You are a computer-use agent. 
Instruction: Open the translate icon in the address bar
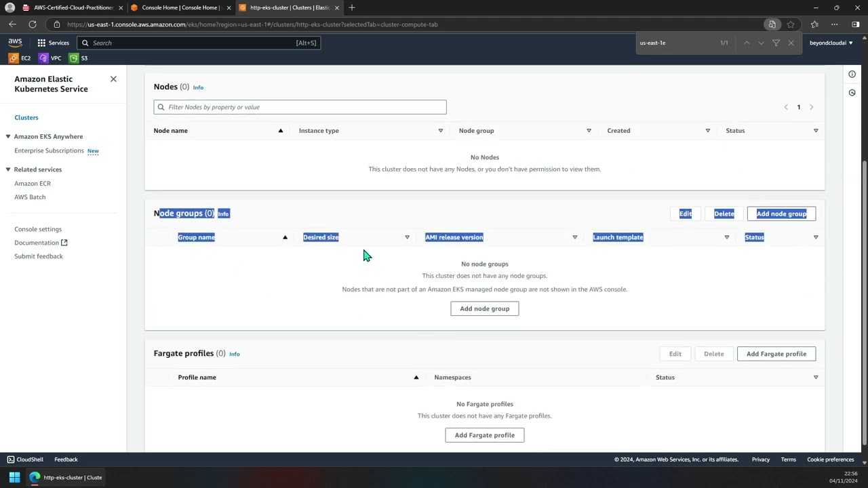click(772, 24)
